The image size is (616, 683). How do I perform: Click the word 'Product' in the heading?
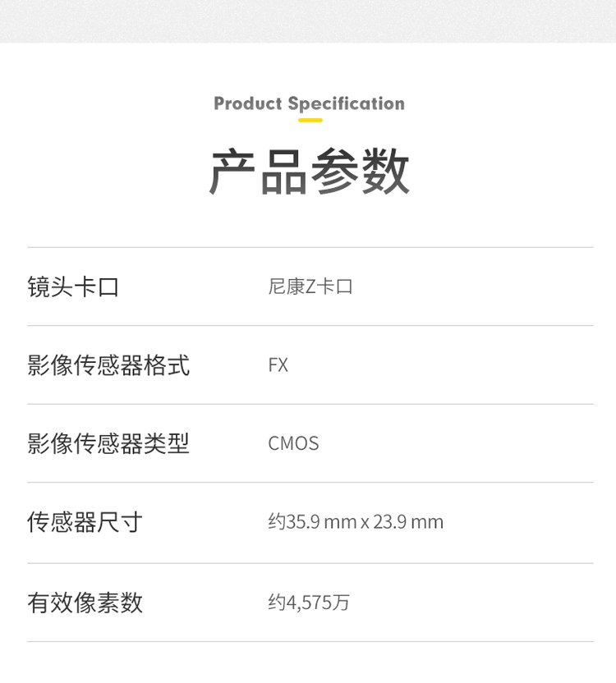tap(247, 103)
